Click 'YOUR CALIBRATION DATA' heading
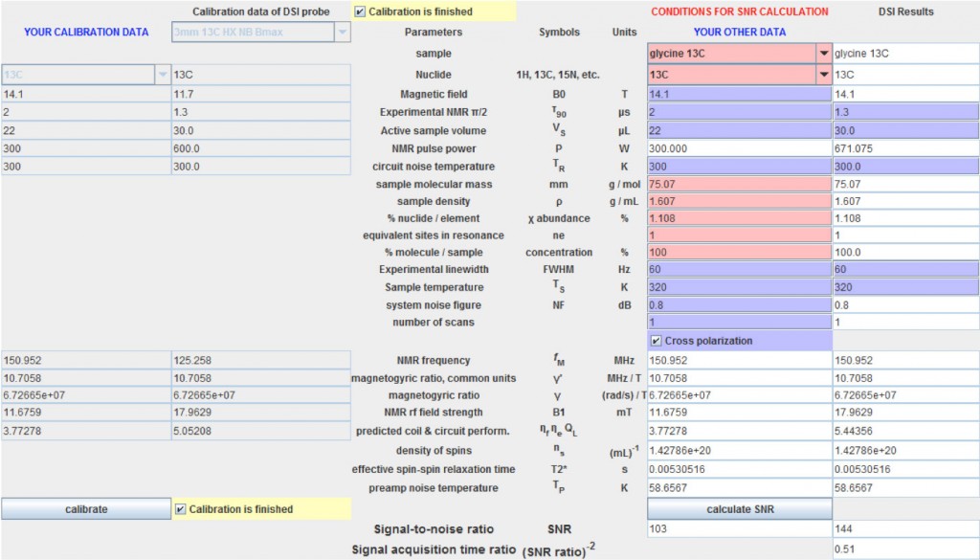 point(86,32)
